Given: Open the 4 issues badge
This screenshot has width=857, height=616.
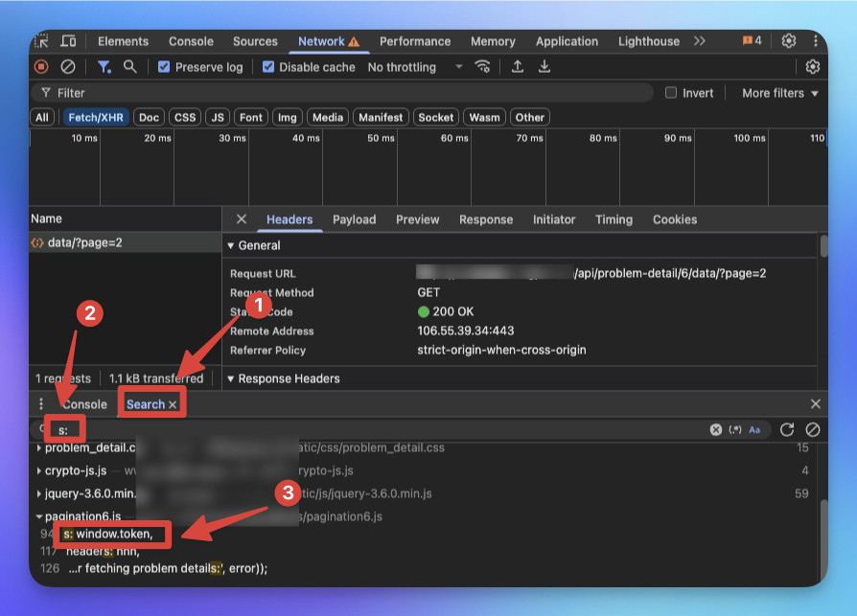Looking at the screenshot, I should coord(753,41).
